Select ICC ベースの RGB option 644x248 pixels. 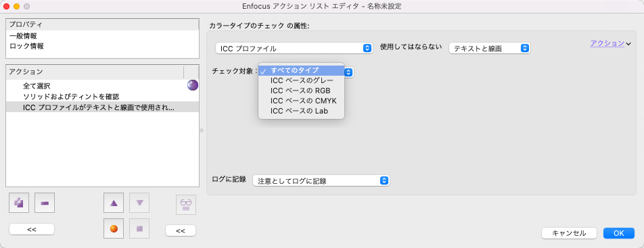pos(302,91)
